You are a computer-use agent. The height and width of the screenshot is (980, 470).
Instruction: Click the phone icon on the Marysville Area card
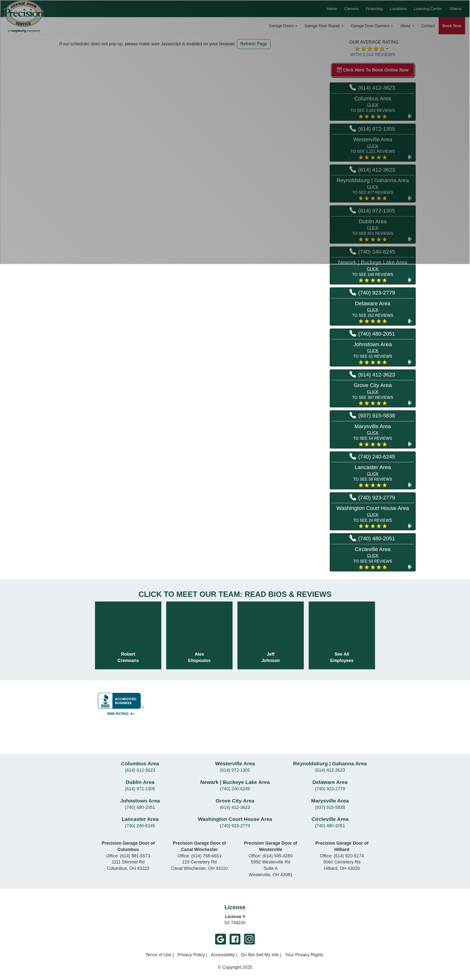(x=353, y=415)
